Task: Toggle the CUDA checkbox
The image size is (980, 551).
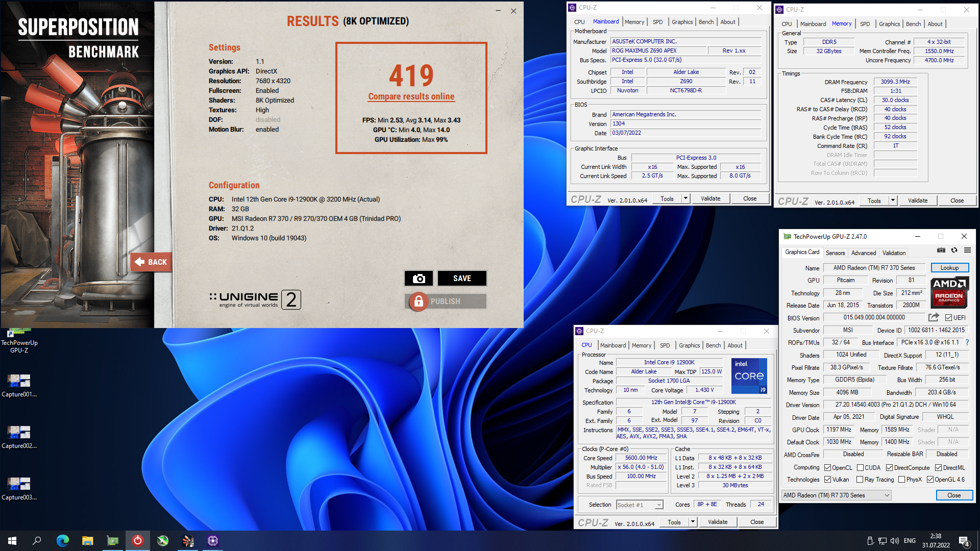Action: tap(860, 467)
